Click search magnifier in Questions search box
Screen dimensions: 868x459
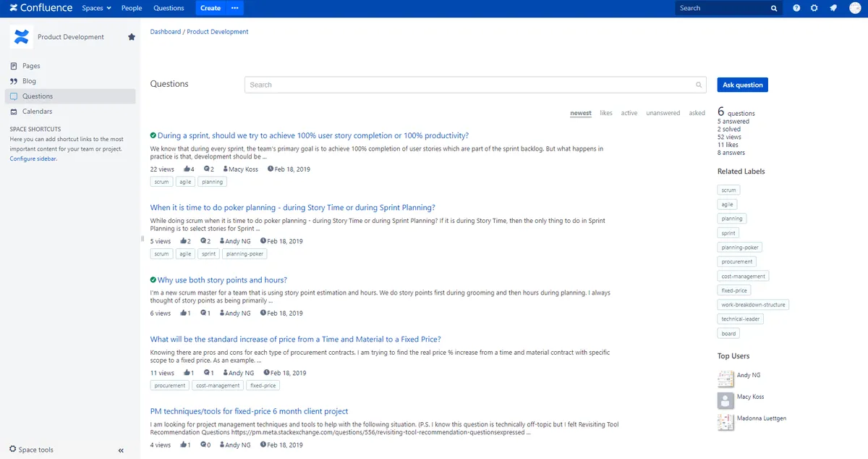click(699, 85)
